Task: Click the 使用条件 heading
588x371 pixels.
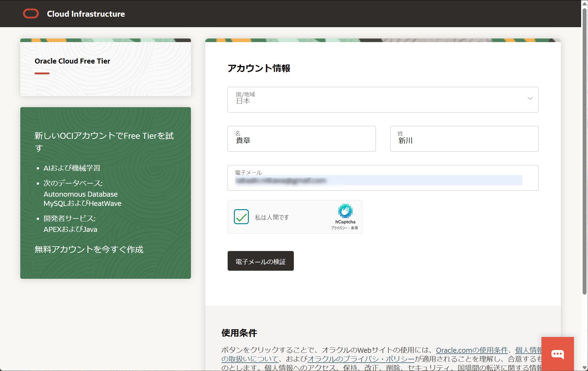Action: pos(239,333)
